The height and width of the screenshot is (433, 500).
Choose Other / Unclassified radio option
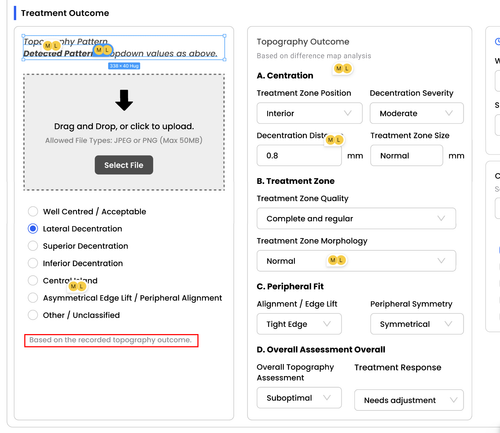tap(33, 315)
